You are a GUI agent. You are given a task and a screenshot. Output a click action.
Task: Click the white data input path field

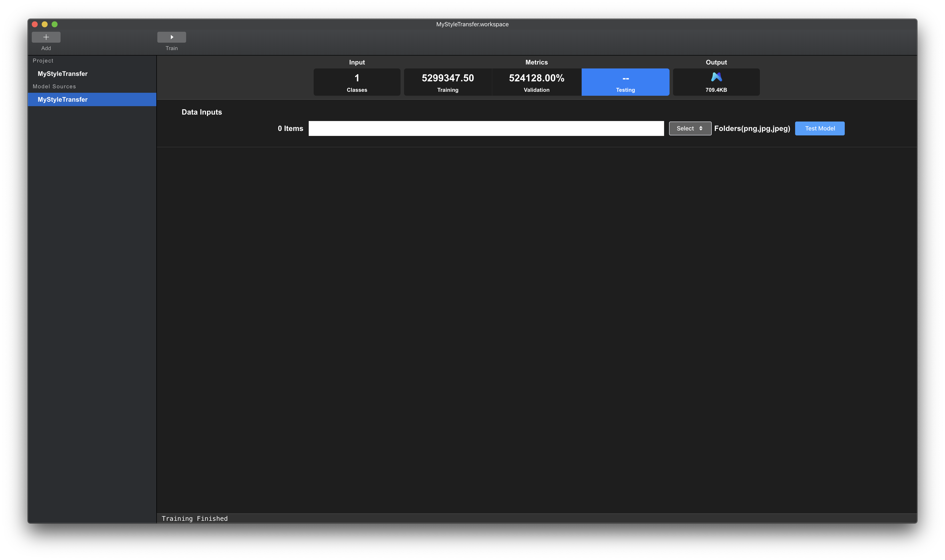click(486, 128)
